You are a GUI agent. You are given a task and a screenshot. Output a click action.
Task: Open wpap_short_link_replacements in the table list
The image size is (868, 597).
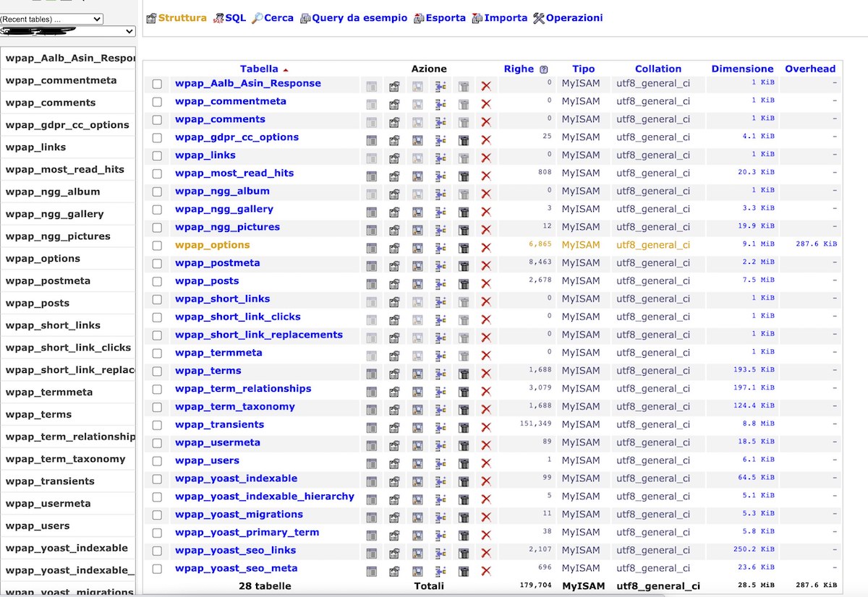coord(259,335)
